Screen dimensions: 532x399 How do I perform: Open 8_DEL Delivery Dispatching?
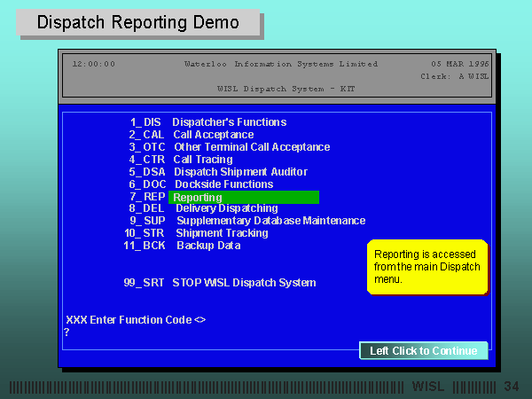pyautogui.click(x=204, y=208)
